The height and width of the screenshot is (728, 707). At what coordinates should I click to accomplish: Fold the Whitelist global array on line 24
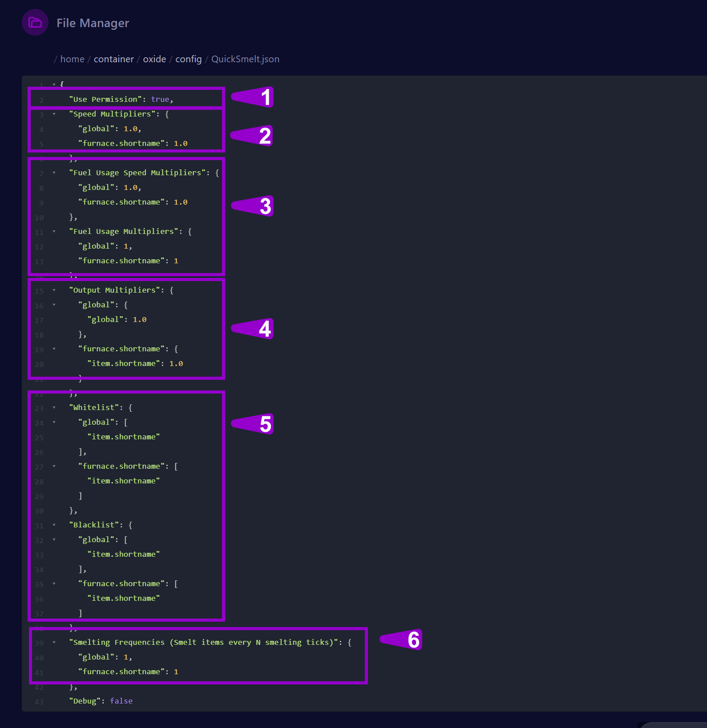(54, 422)
